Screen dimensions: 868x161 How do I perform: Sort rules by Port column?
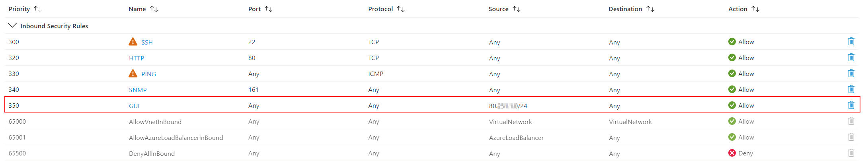(x=269, y=9)
